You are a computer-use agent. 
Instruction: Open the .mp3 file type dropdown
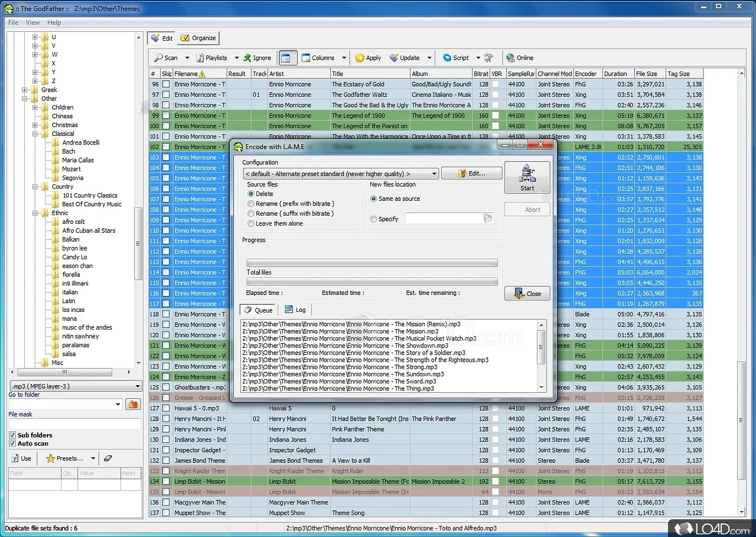point(76,386)
